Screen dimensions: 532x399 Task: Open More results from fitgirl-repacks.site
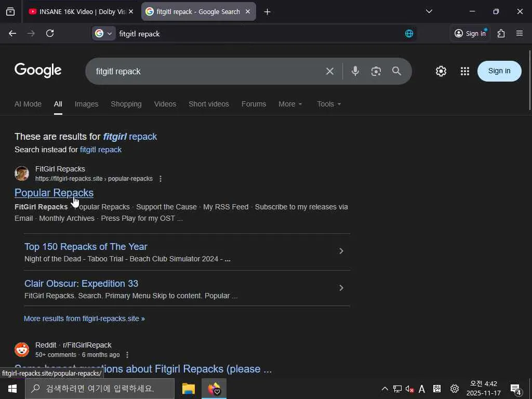pos(84,318)
